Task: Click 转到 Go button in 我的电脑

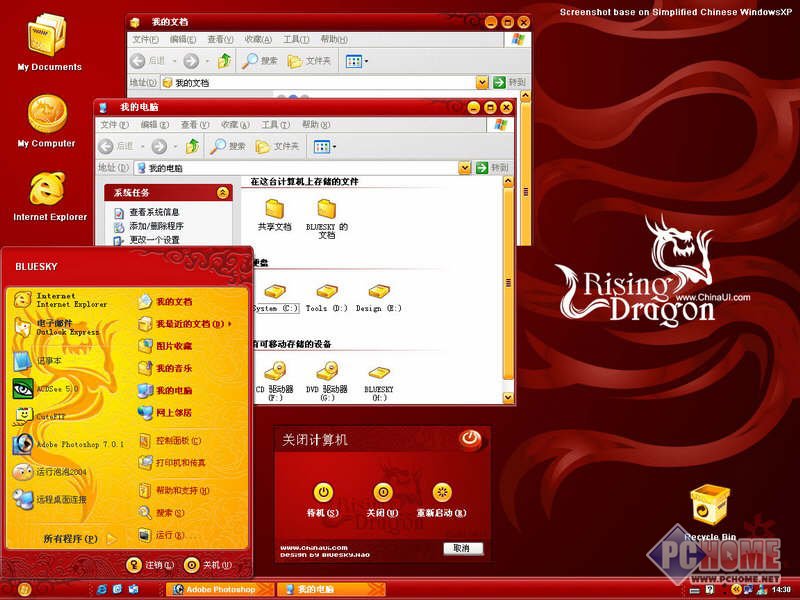Action: coord(492,168)
